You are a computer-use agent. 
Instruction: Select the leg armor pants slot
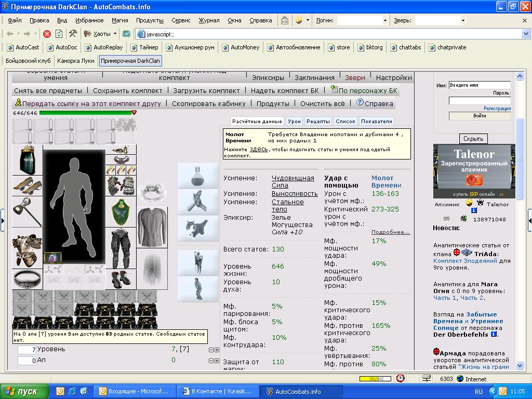[121, 248]
